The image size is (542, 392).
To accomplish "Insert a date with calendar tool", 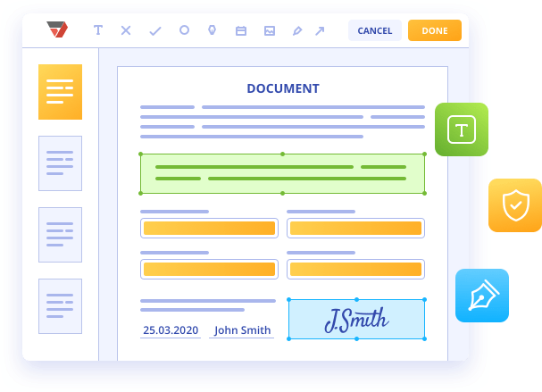I will point(240,30).
